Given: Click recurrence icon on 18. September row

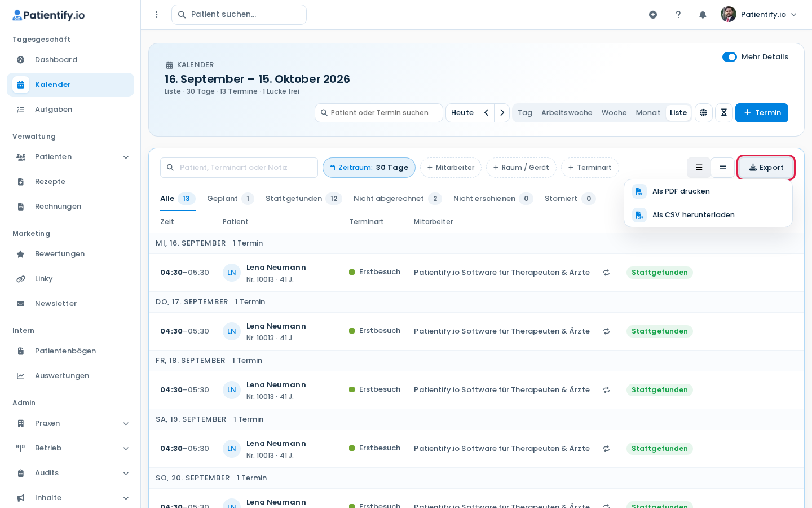Looking at the screenshot, I should click(607, 390).
